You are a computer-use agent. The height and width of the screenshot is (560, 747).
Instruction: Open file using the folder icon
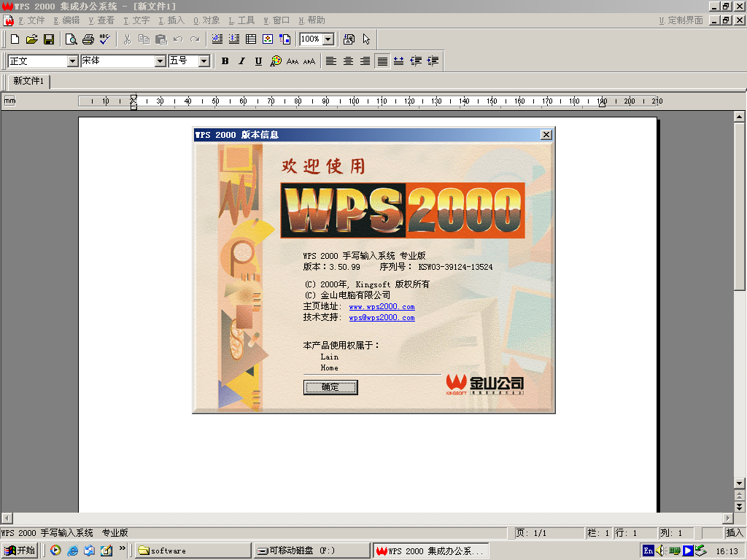pos(32,39)
